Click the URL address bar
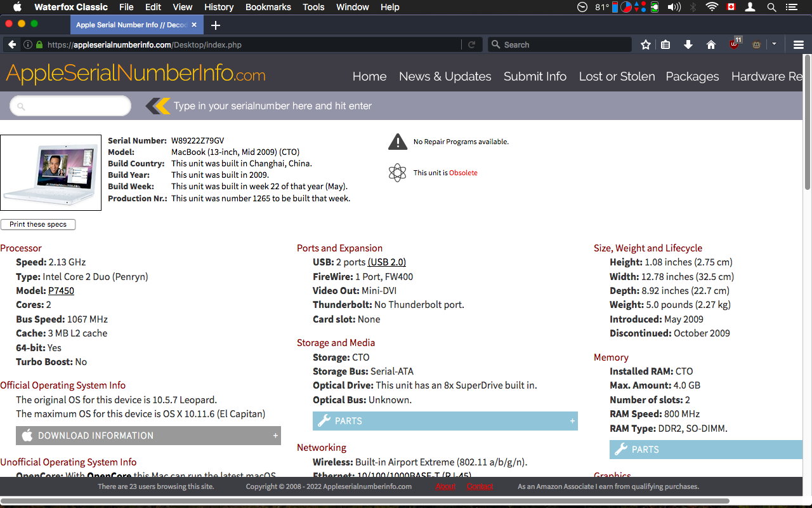The height and width of the screenshot is (508, 812). pyautogui.click(x=254, y=44)
